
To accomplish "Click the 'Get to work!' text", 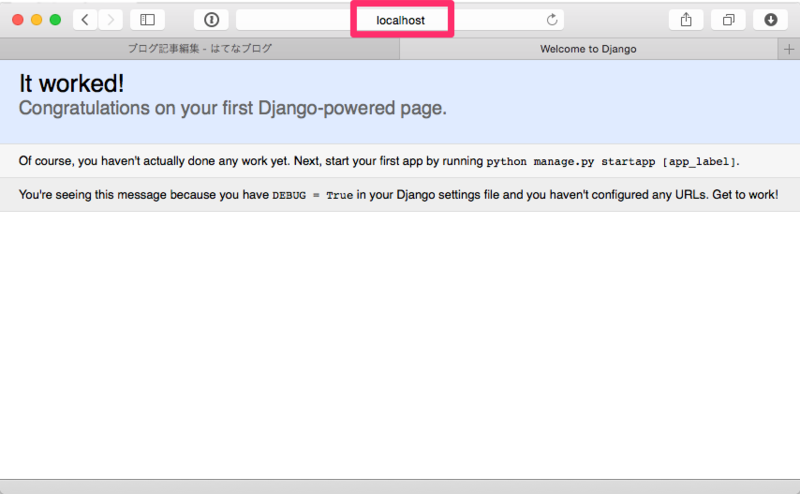I will (x=745, y=194).
